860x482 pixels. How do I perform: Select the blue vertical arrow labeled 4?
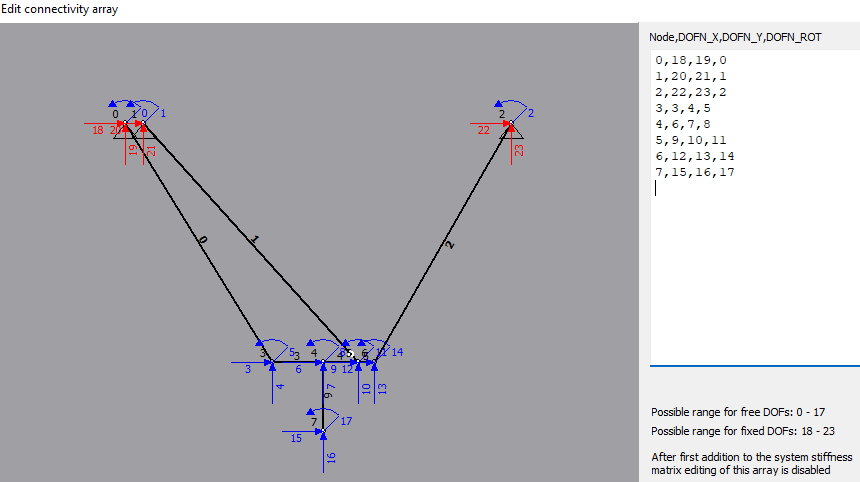[271, 386]
